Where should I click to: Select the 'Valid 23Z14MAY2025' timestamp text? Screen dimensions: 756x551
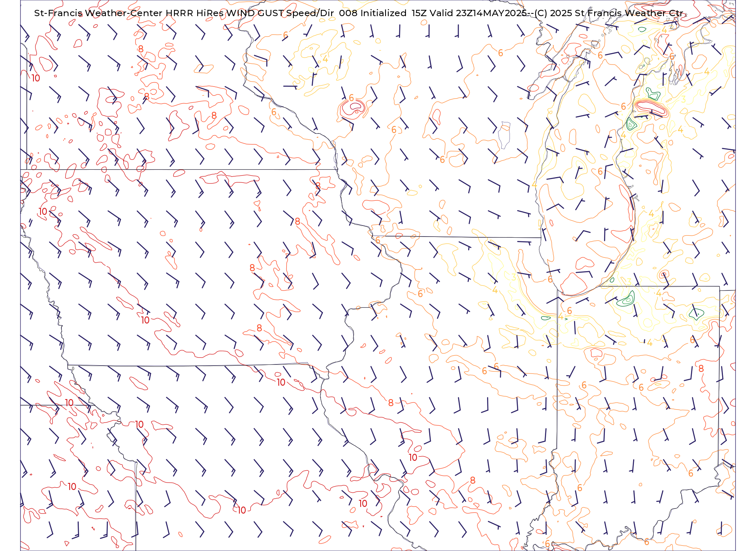[x=478, y=13]
